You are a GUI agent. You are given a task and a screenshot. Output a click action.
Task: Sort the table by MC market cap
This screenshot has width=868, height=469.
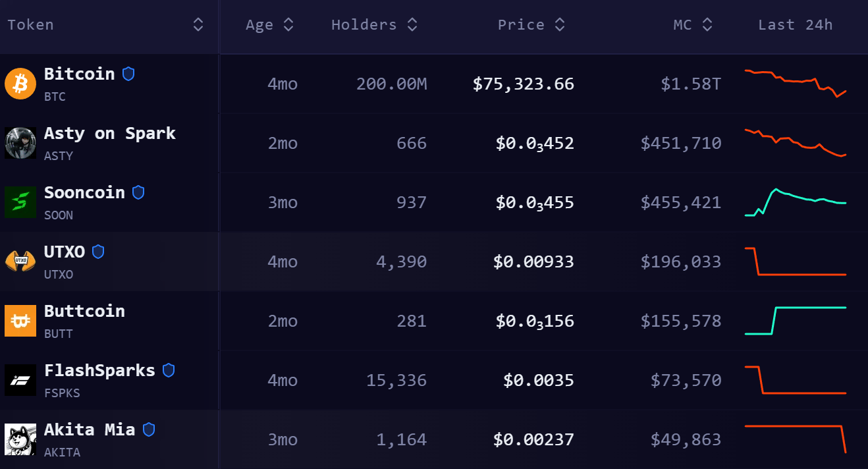click(x=707, y=25)
